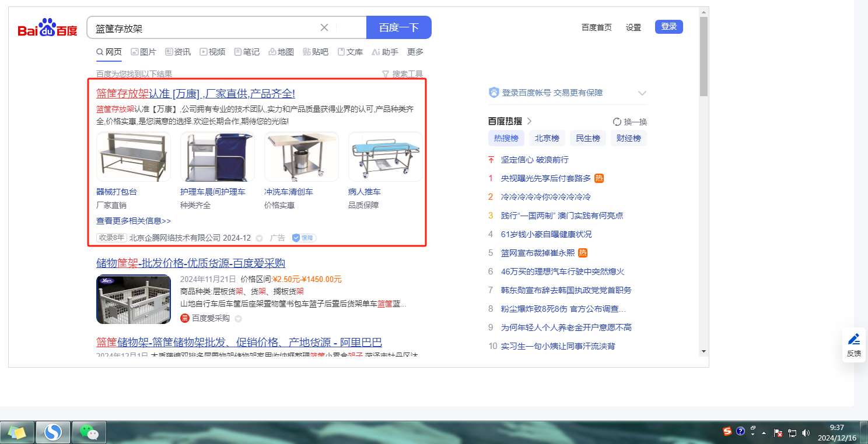Screen dimensions: 868x444
Task: Click the 热 badge beside 篮网宣布裁掉崔永熙
Action: pos(583,253)
